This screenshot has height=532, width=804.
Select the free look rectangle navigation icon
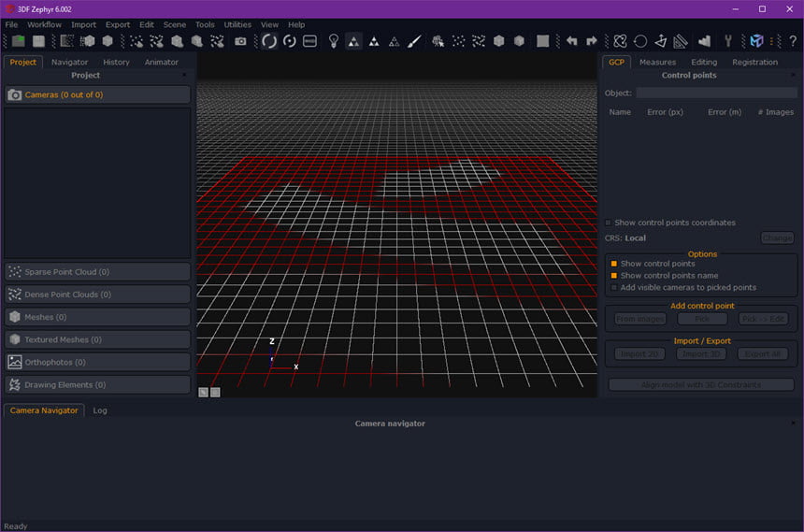pyautogui.click(x=309, y=41)
